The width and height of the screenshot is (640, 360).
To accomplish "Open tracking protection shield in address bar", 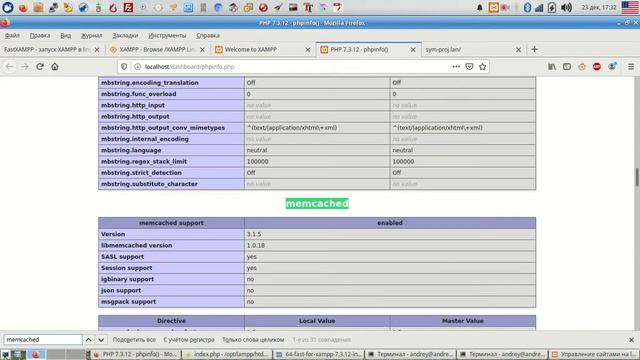I will point(124,67).
